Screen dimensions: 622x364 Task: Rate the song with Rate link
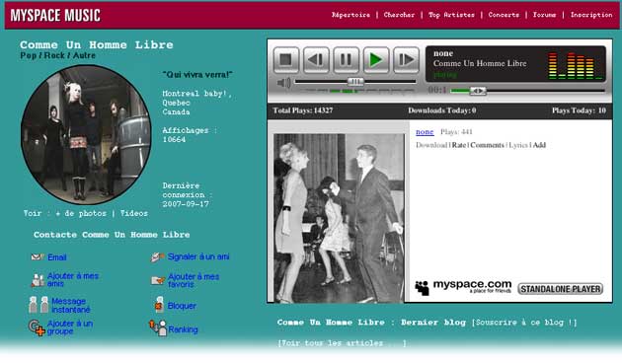click(x=459, y=145)
